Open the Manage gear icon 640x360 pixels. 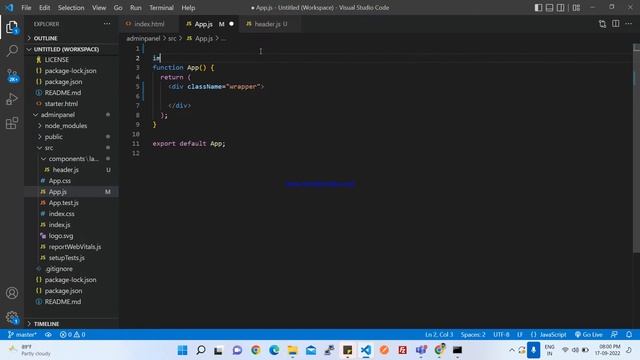pos(12,317)
